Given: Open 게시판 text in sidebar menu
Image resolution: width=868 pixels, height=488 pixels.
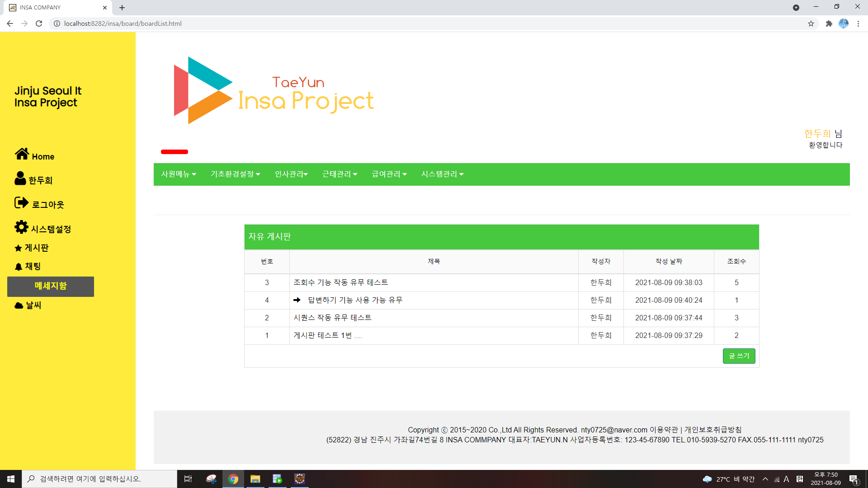Looking at the screenshot, I should click(x=37, y=248).
